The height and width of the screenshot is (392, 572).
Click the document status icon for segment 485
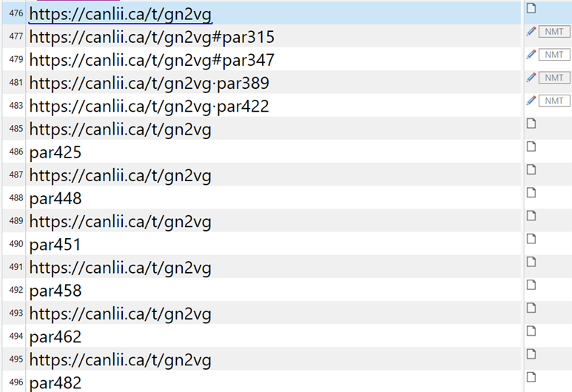[x=531, y=124]
